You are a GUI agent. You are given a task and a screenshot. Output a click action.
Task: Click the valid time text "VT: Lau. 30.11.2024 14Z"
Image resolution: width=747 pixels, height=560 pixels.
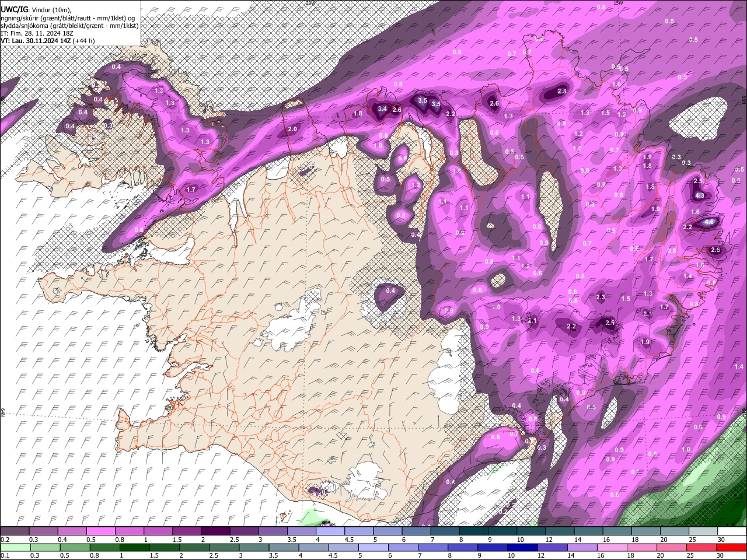[x=36, y=40]
